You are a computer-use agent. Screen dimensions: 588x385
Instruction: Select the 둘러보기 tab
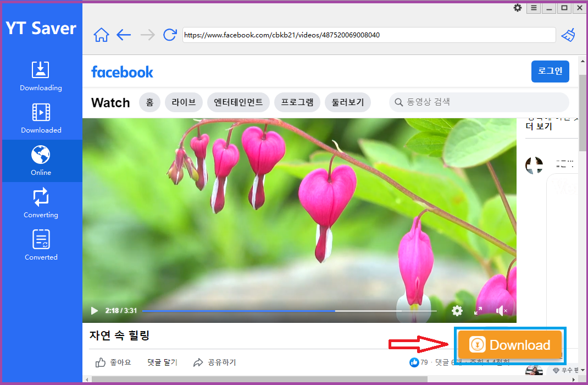348,102
